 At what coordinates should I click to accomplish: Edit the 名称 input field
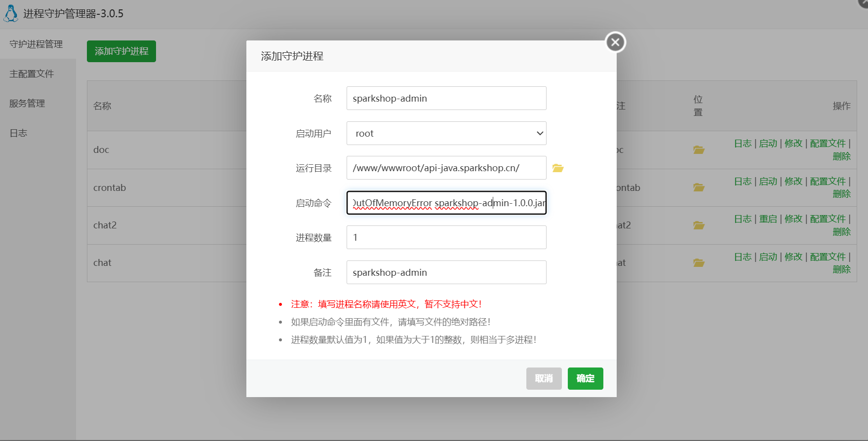tap(446, 98)
